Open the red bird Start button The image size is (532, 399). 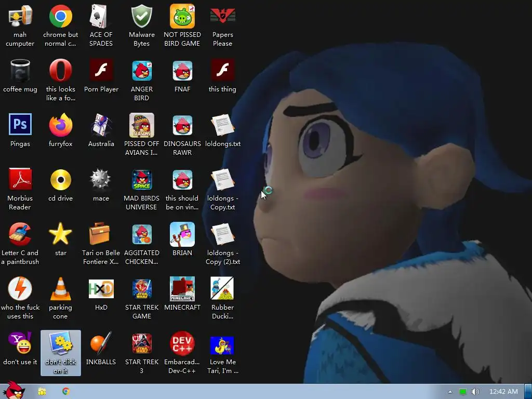[x=14, y=391]
